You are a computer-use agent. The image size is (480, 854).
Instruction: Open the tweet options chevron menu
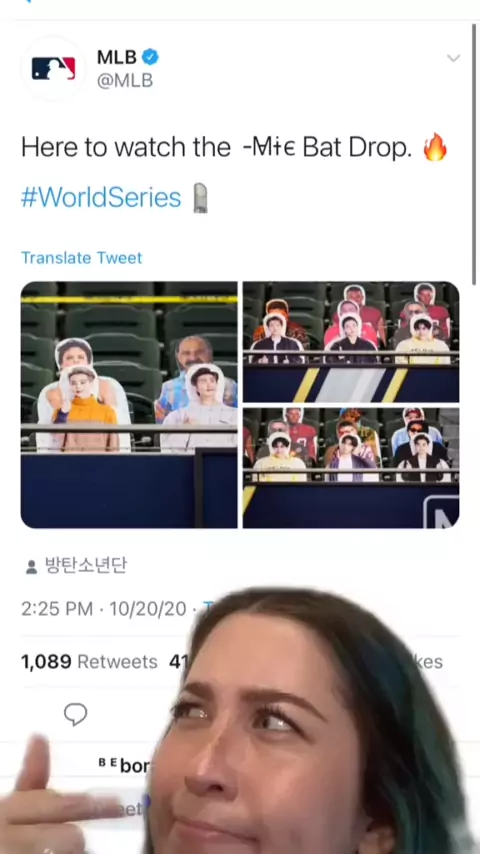point(453,58)
